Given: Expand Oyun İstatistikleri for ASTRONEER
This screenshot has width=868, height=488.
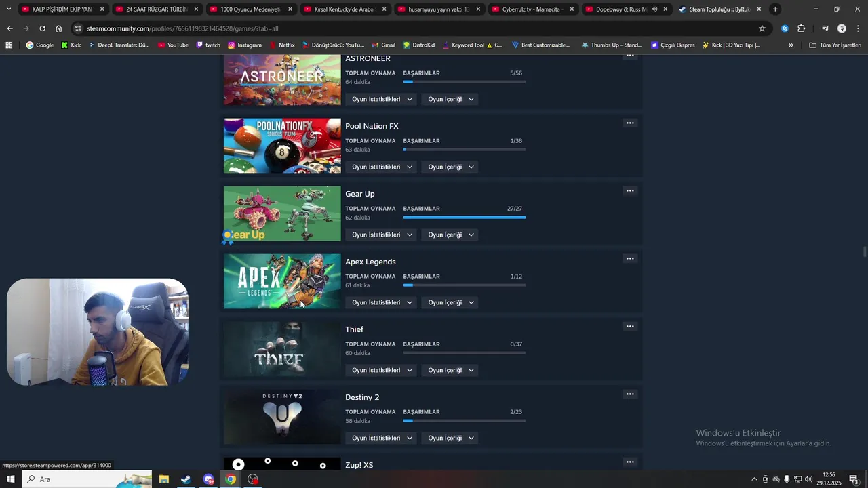Looking at the screenshot, I should 382,99.
